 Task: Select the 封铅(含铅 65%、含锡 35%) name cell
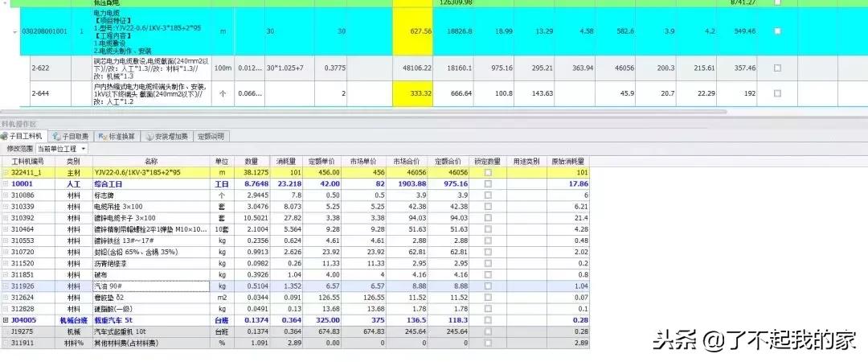pos(151,252)
